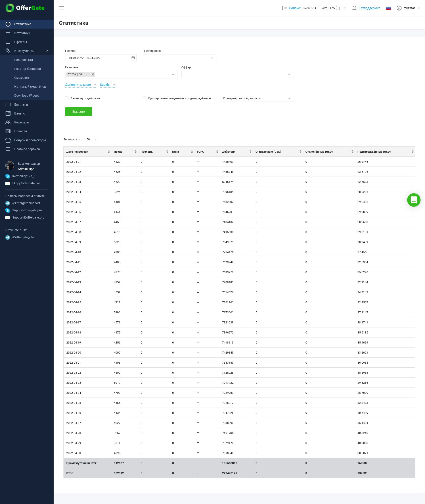The image size is (425, 504).
Task: Click the Период date range field
Action: click(99, 58)
